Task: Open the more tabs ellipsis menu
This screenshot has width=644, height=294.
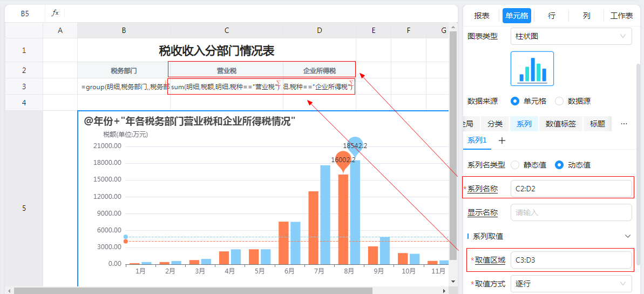Action: tap(624, 124)
